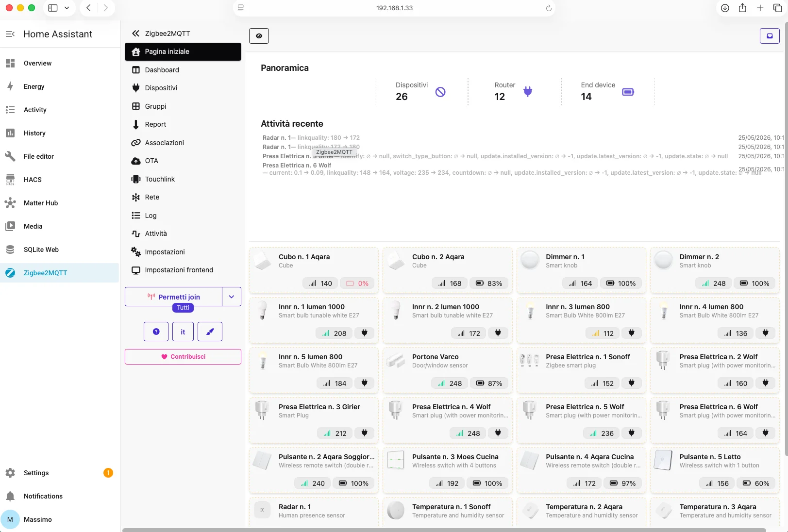Open Dashboard in Zigbee2MQTT menu
The height and width of the screenshot is (532, 788).
click(183, 70)
